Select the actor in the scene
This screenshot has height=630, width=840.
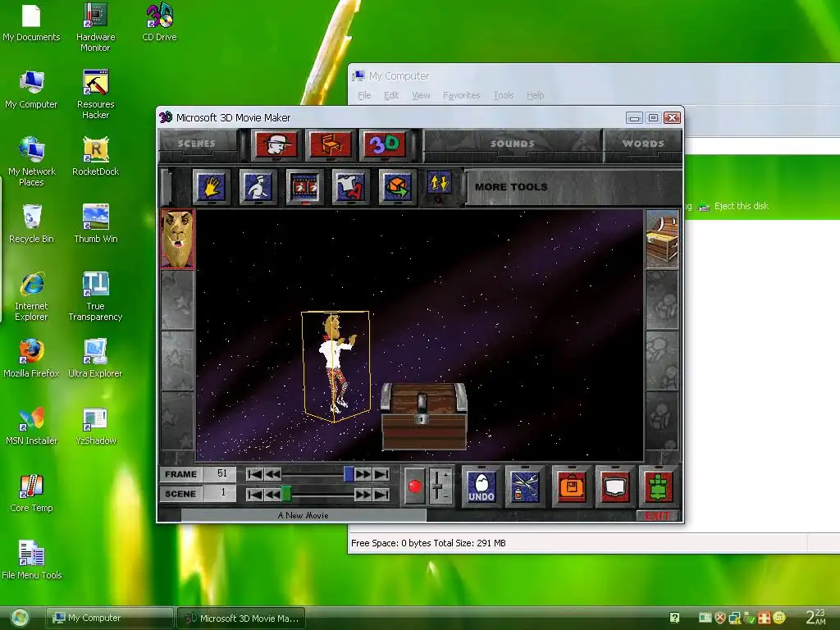pos(336,367)
